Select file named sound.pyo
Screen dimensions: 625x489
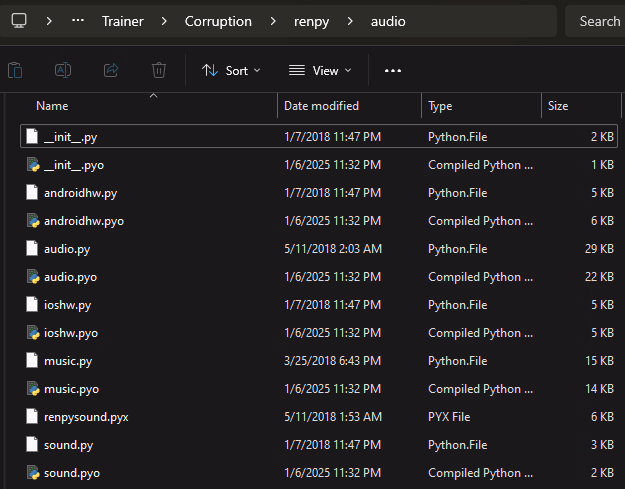click(72, 473)
